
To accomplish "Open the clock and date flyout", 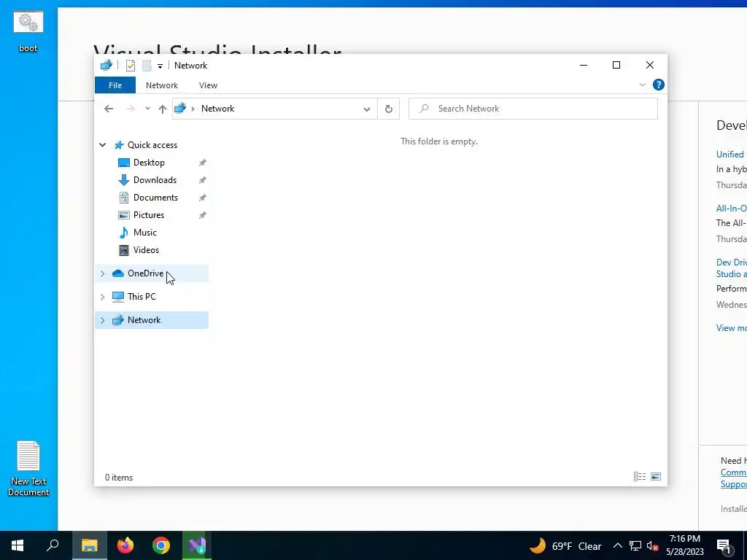I will pos(684,545).
